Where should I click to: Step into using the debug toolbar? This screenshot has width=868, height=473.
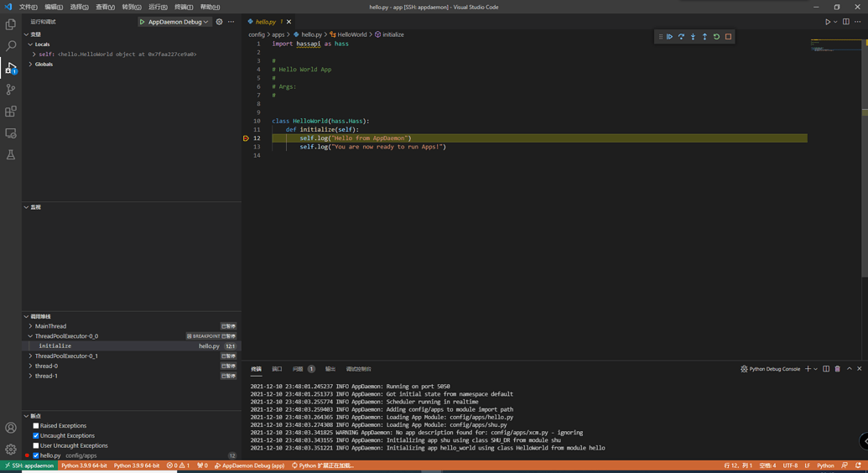(693, 37)
